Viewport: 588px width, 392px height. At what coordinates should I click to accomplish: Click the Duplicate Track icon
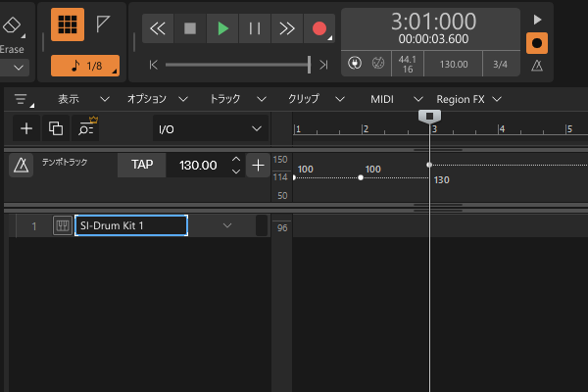tap(56, 128)
